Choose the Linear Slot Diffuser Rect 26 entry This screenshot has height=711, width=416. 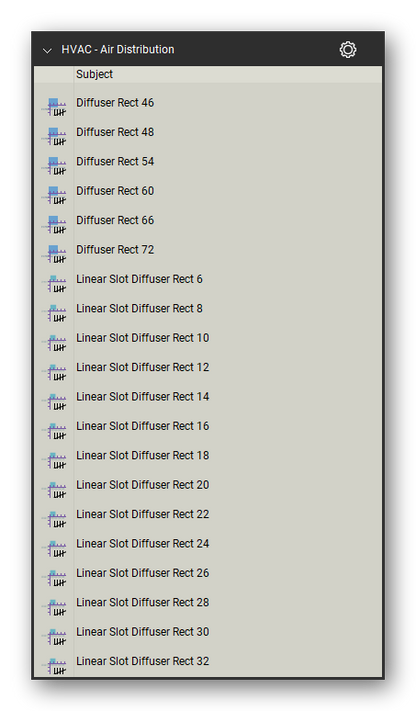pyautogui.click(x=142, y=573)
